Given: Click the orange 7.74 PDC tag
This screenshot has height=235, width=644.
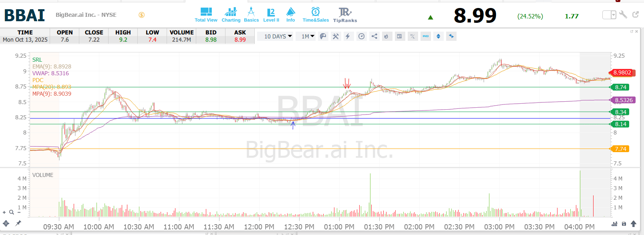Looking at the screenshot, I should [620, 149].
